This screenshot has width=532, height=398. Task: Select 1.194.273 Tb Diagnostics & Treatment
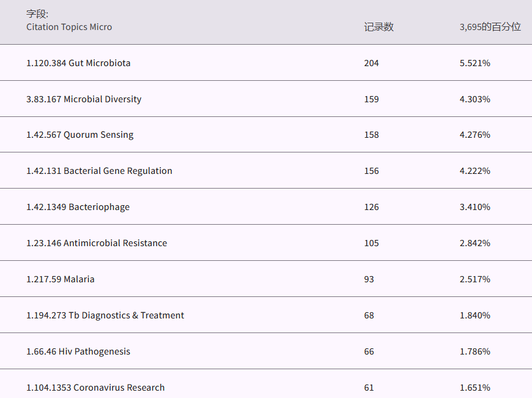click(105, 315)
